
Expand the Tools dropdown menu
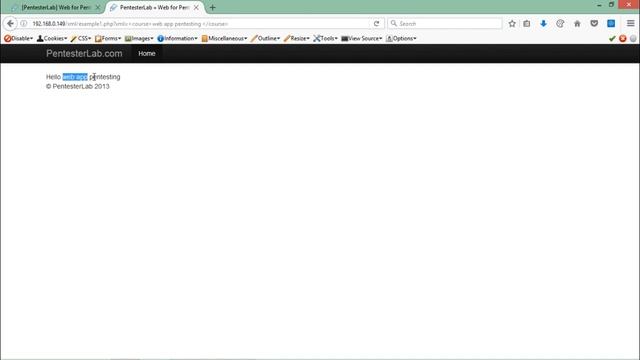coord(326,38)
